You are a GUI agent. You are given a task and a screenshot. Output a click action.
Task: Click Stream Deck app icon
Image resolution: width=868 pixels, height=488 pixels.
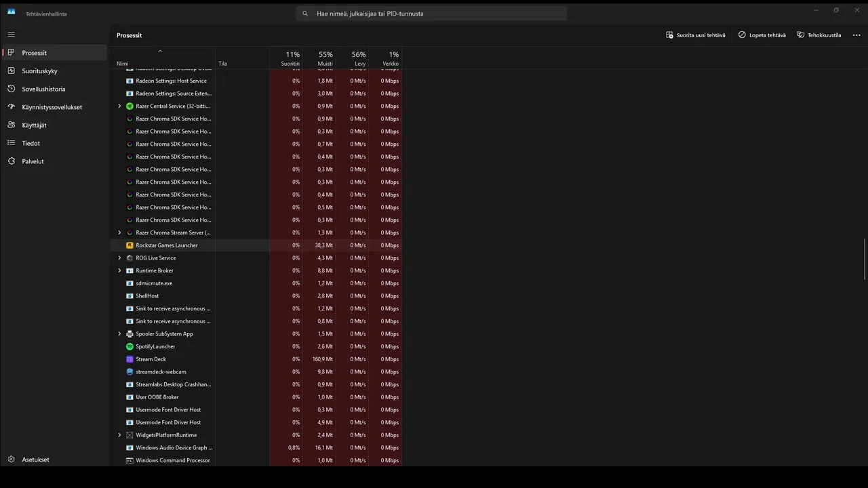coord(130,359)
